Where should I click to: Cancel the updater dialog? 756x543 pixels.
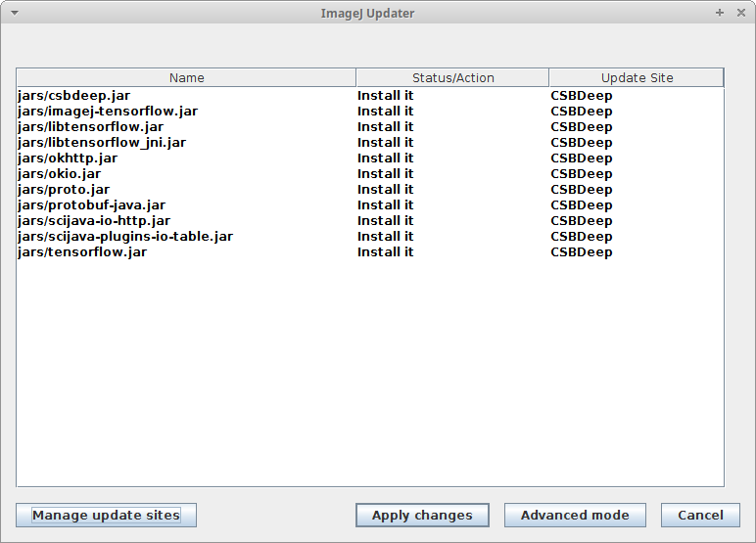point(700,515)
